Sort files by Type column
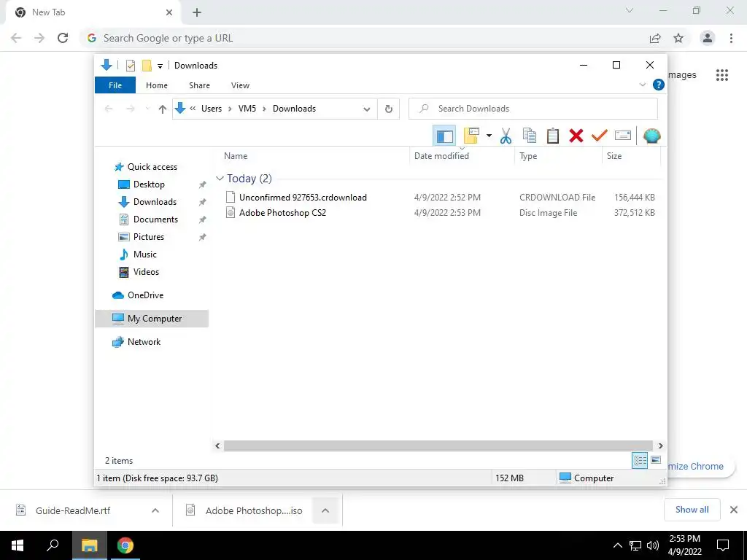The height and width of the screenshot is (560, 747). (x=528, y=156)
